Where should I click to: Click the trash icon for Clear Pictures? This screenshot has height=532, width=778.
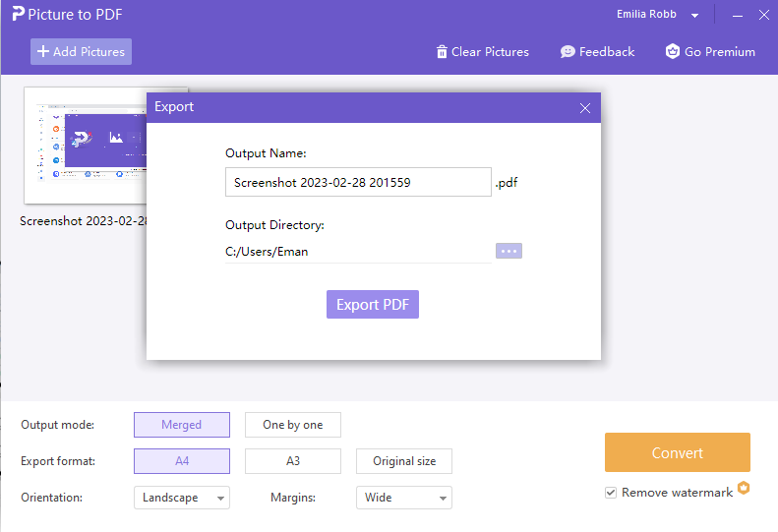click(x=442, y=51)
